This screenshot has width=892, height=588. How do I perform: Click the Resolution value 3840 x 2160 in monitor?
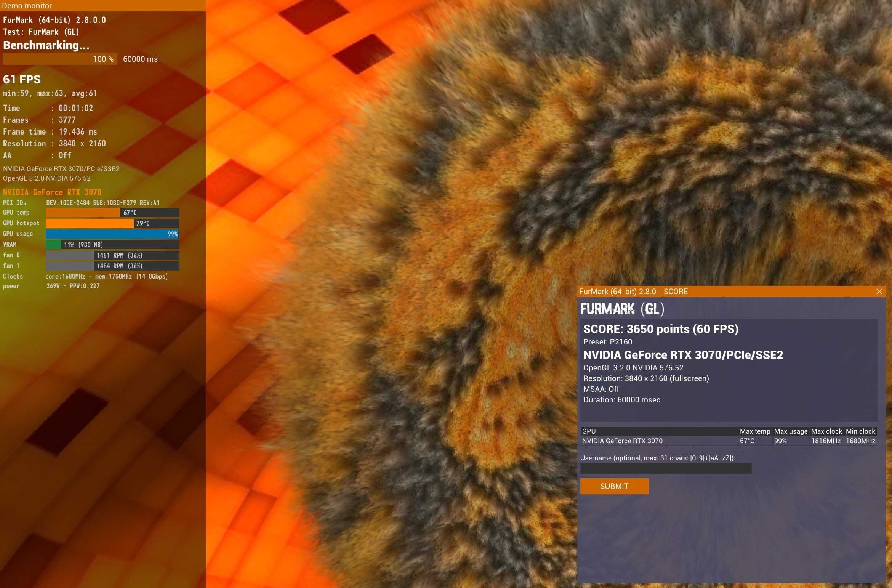pyautogui.click(x=82, y=144)
